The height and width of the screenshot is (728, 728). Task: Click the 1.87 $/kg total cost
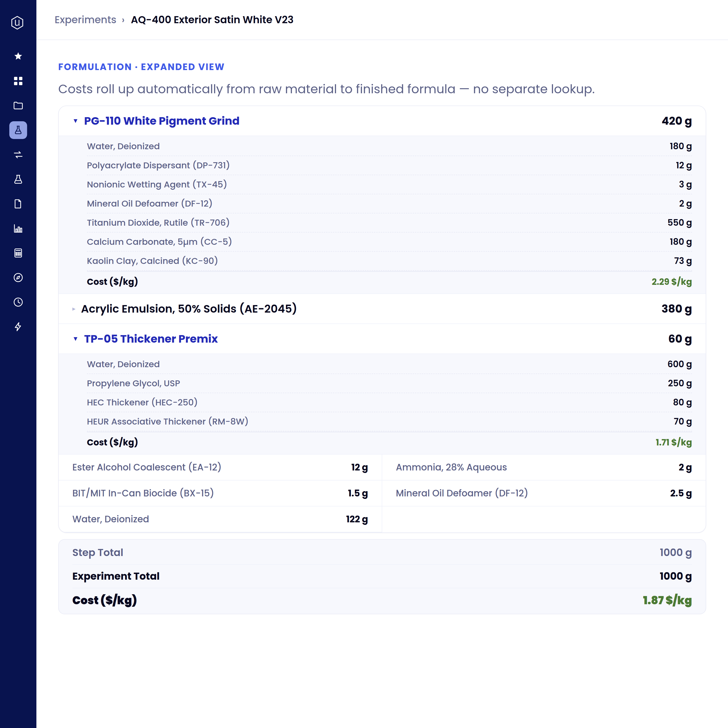click(667, 600)
